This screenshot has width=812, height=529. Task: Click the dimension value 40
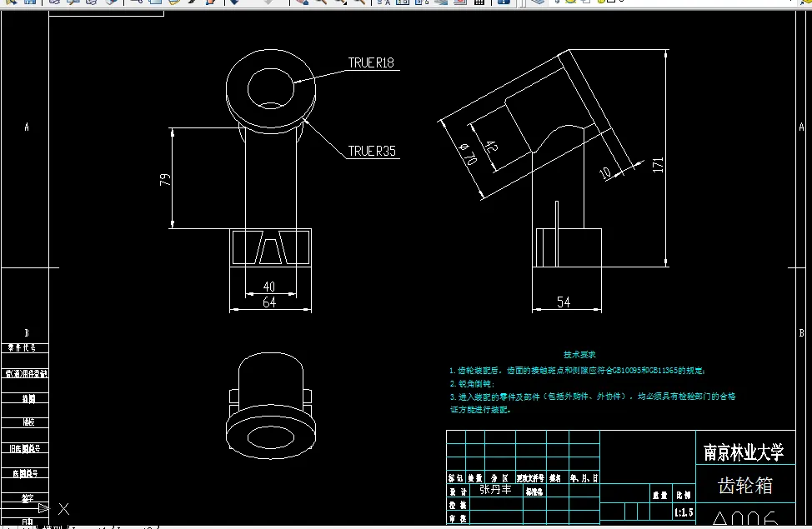click(x=269, y=287)
